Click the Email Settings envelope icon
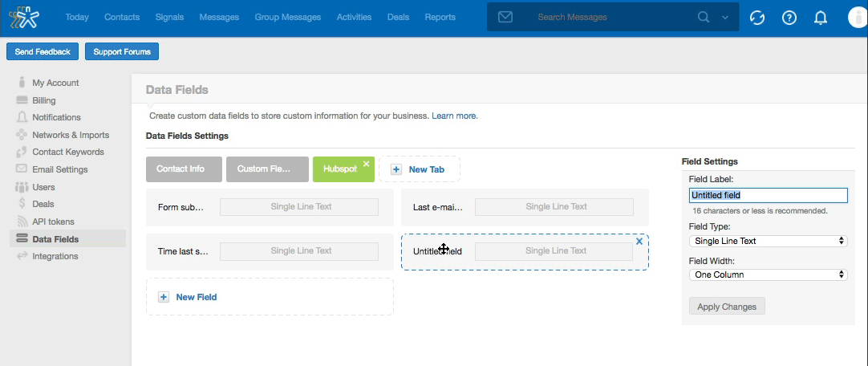 coord(22,169)
